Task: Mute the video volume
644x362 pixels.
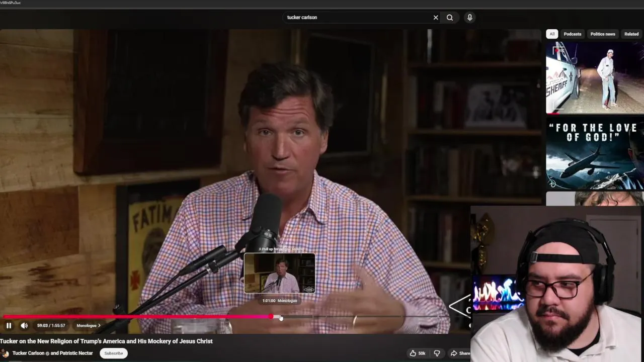Action: (x=24, y=325)
